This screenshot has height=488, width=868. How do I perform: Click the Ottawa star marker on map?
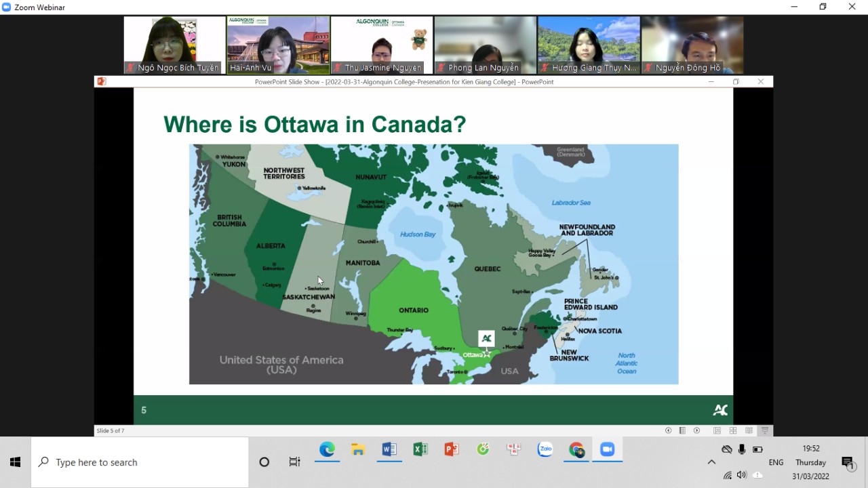[x=486, y=353]
